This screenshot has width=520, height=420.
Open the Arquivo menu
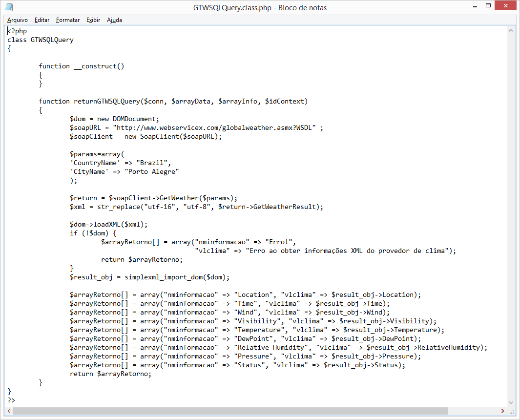[17, 20]
